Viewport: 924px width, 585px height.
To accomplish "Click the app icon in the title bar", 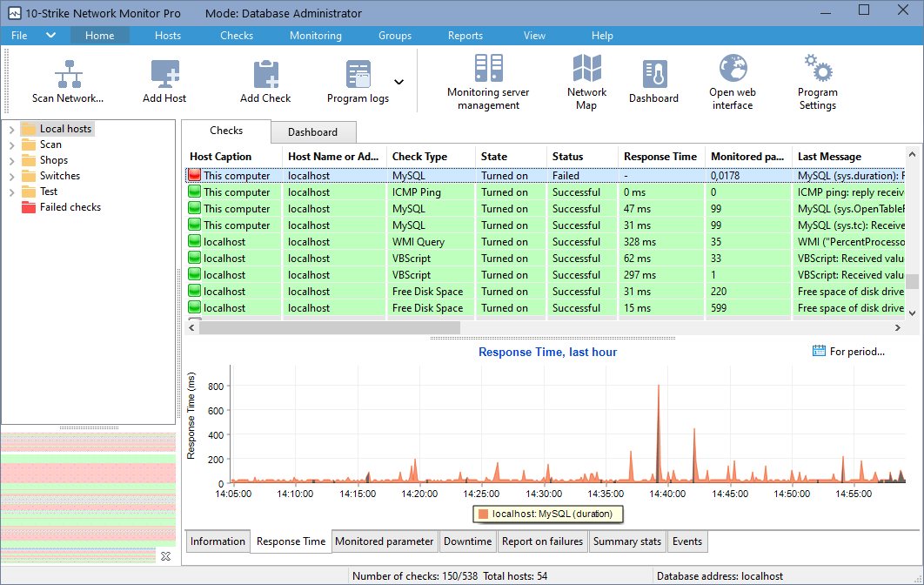I will [15, 13].
